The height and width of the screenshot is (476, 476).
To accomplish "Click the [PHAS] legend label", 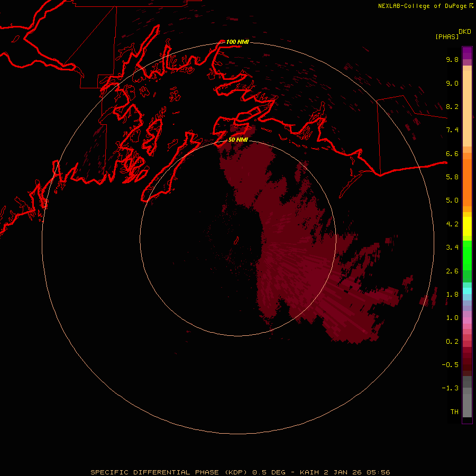I will (x=447, y=37).
